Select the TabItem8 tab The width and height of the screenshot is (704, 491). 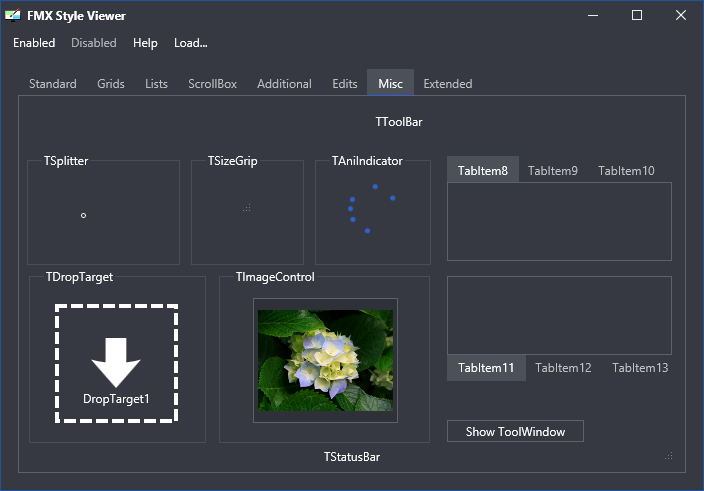pos(483,170)
